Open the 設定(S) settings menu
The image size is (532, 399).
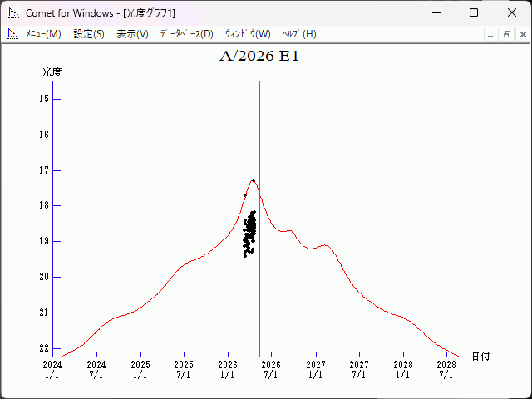click(89, 34)
